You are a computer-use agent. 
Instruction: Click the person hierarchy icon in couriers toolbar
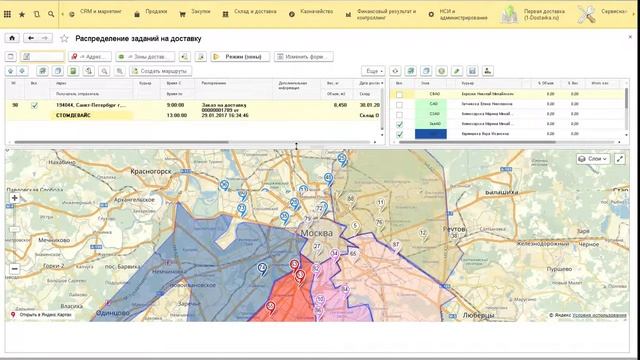pos(487,71)
